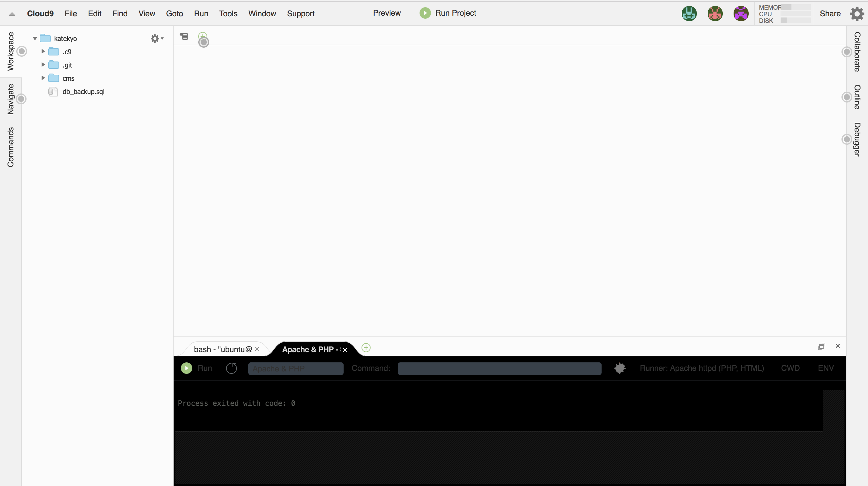
Task: Switch to the bash ubuntu terminal tab
Action: pos(222,349)
